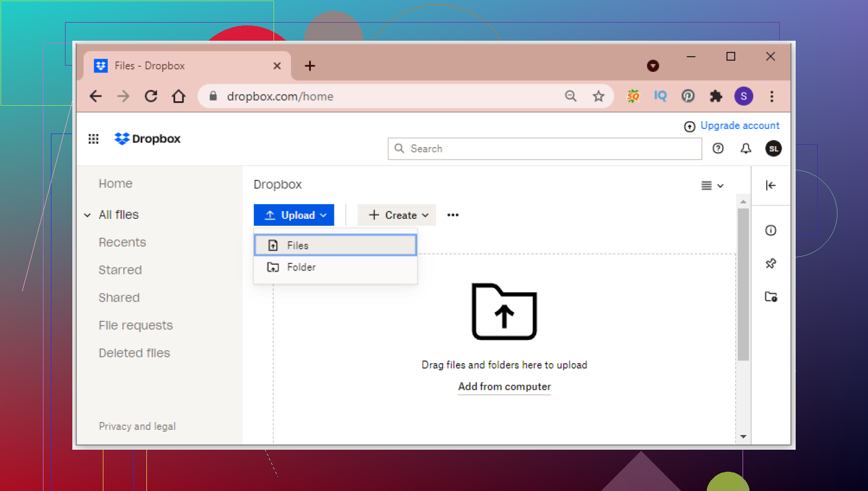Click the Dropbox folder heading text

click(x=277, y=185)
